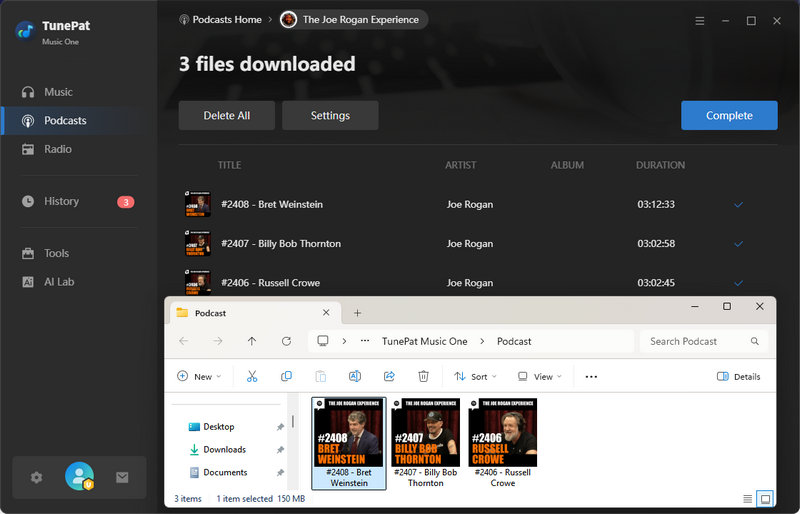Click the TITLE column header
The image size is (800, 514).
[x=230, y=165]
